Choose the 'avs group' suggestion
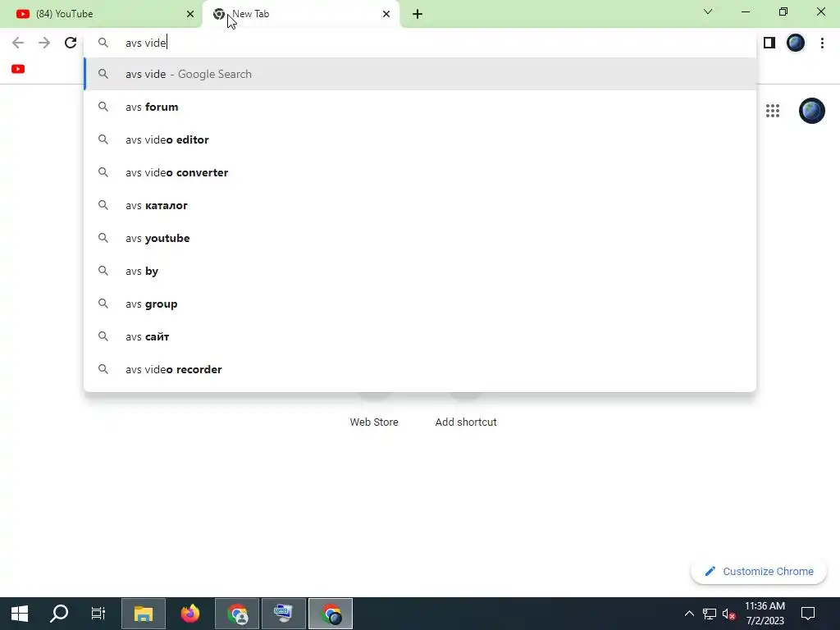 420,304
